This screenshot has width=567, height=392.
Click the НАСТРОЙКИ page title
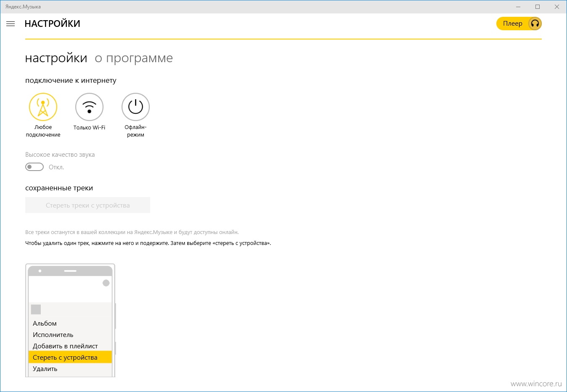[x=52, y=24]
